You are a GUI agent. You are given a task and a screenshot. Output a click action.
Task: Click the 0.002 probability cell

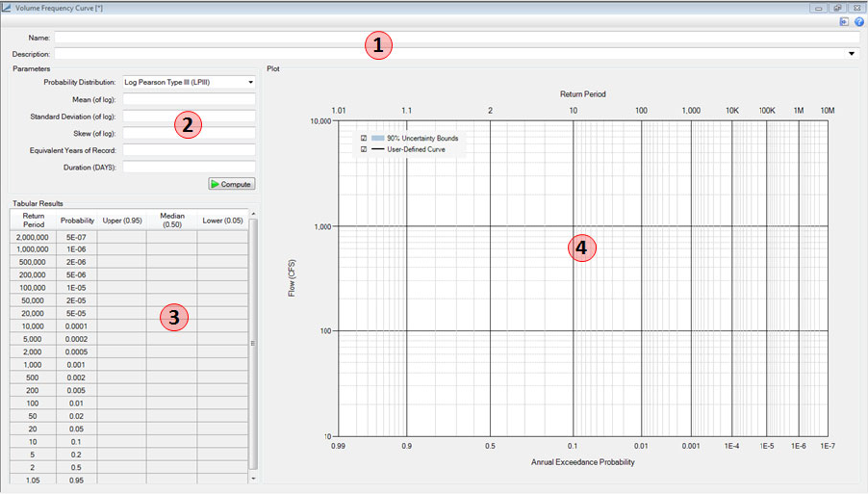click(76, 377)
